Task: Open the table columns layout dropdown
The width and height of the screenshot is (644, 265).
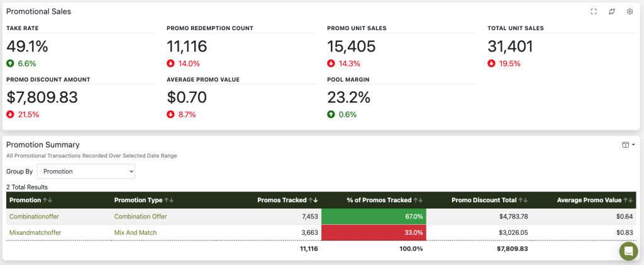Action: click(x=628, y=145)
